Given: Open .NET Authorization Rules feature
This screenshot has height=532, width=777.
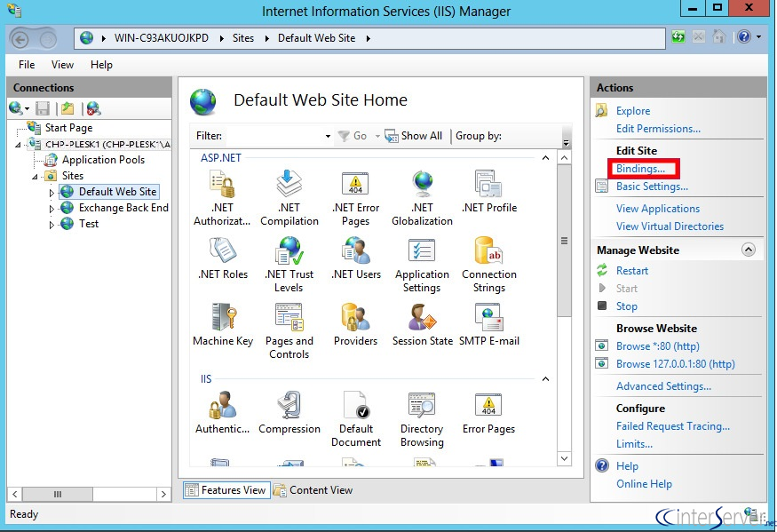Looking at the screenshot, I should pyautogui.click(x=222, y=198).
